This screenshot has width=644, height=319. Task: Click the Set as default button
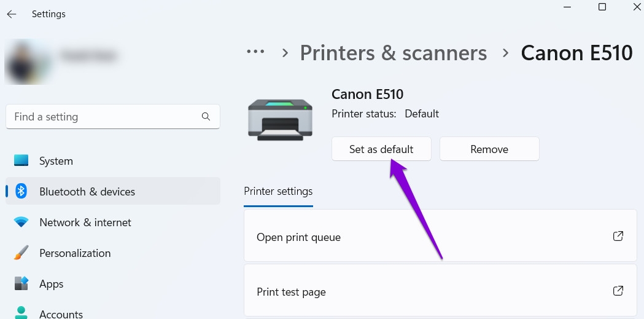[381, 149]
